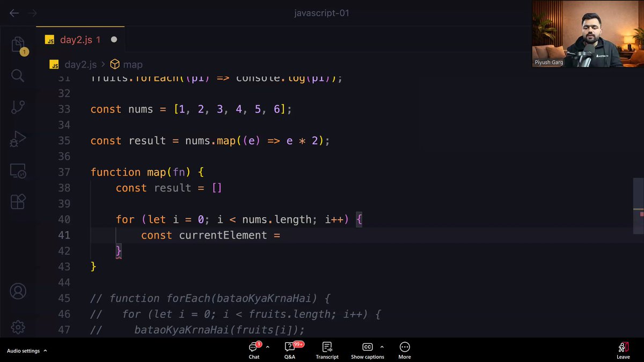Image resolution: width=644 pixels, height=362 pixels.
Task: Expand the Chat options caret
Action: (x=268, y=346)
